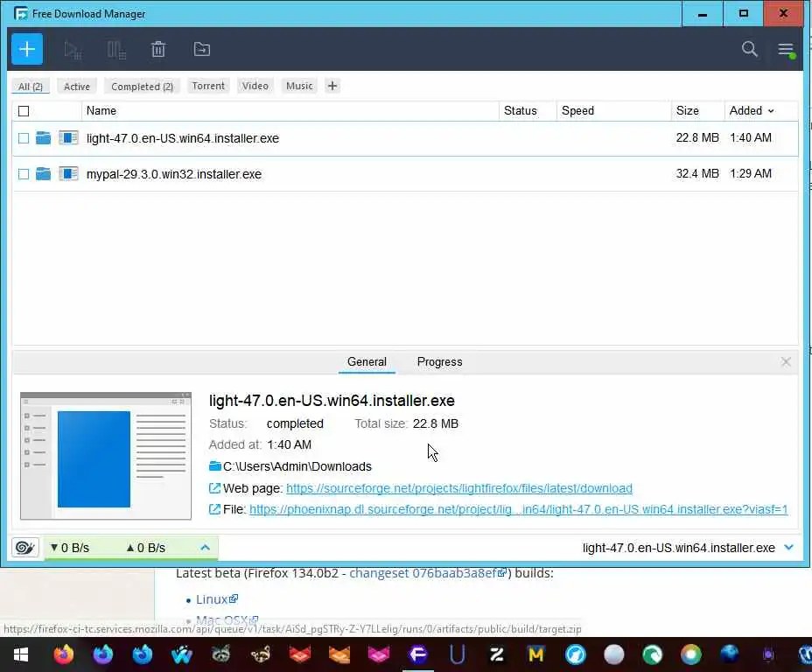
Task: Click folder icon beside C:\Users\Admin\Downloads
Action: [x=215, y=466]
